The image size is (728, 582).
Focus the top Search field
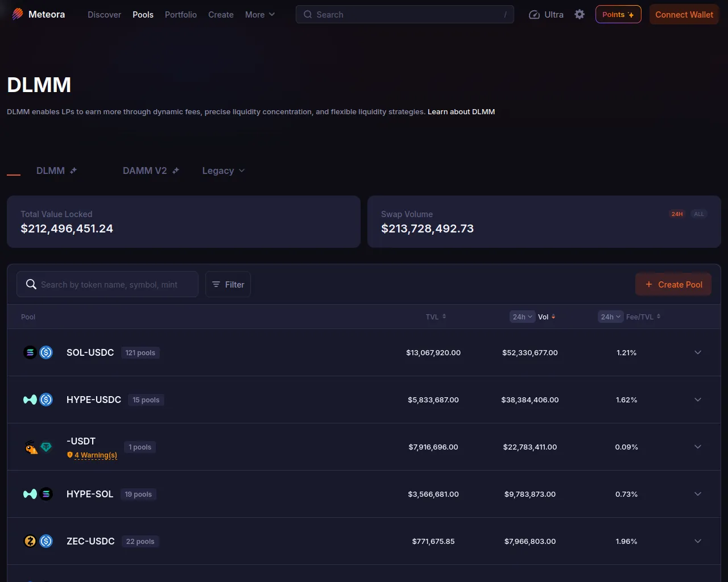(x=404, y=15)
